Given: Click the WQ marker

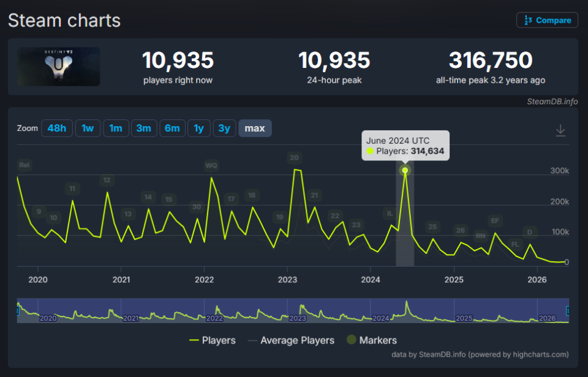Looking at the screenshot, I should [211, 165].
